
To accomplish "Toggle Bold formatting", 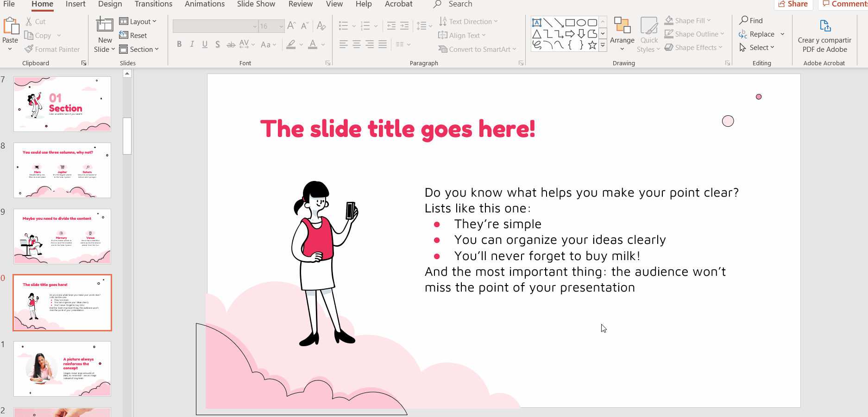I will pyautogui.click(x=179, y=44).
